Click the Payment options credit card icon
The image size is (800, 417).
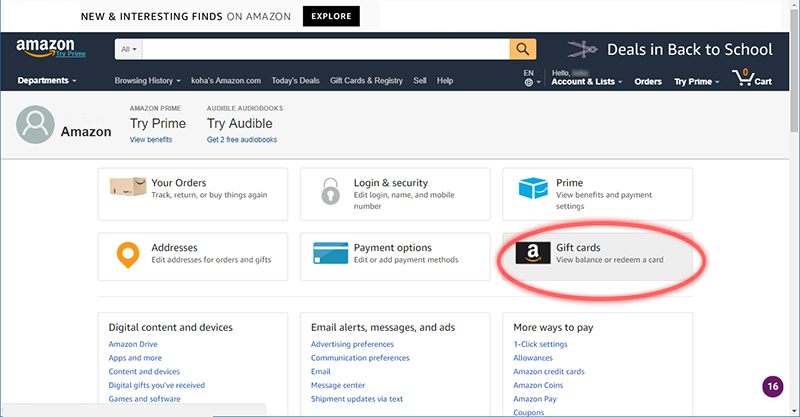coord(330,255)
